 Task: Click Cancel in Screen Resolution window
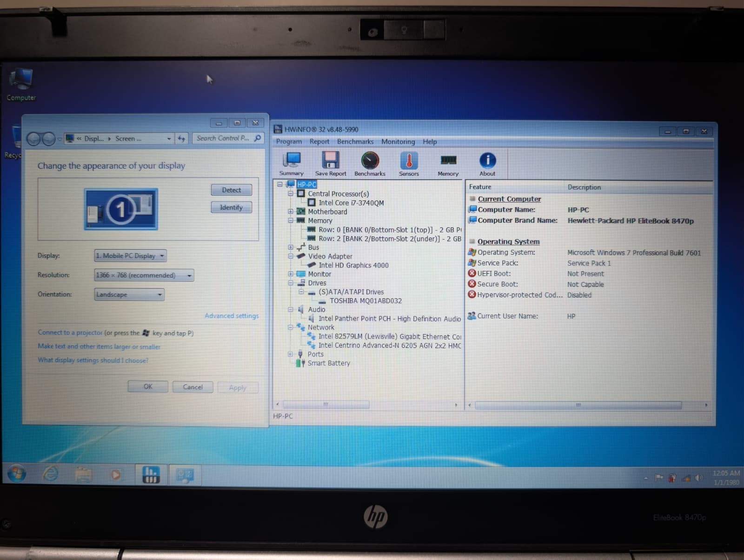click(x=193, y=387)
